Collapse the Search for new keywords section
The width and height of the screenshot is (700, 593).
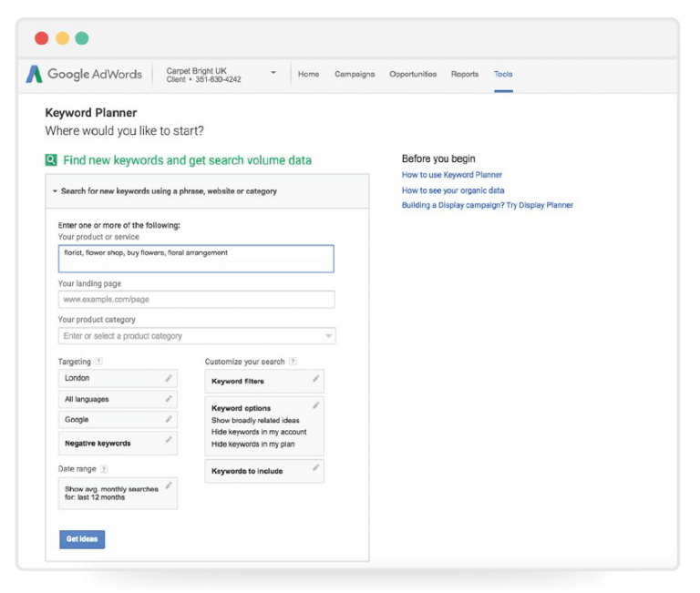coord(55,191)
